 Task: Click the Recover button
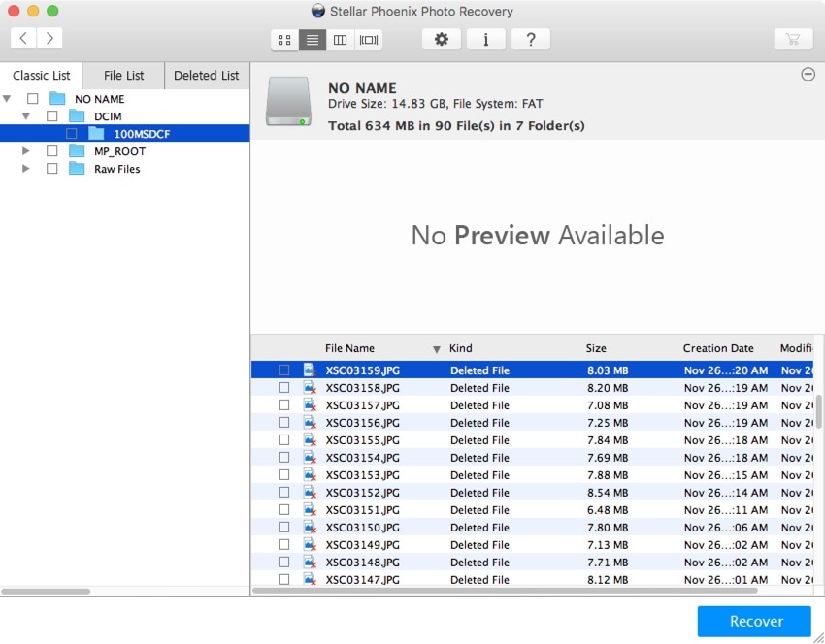[754, 621]
